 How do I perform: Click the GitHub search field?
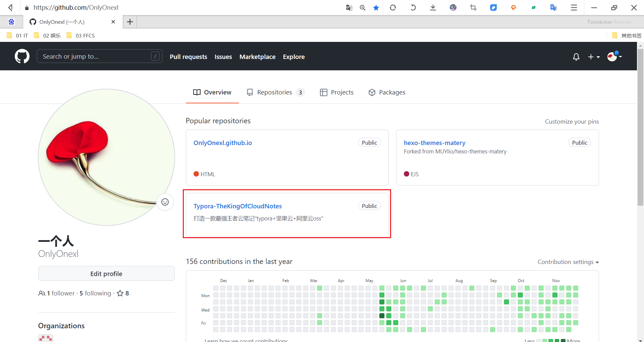(x=100, y=56)
